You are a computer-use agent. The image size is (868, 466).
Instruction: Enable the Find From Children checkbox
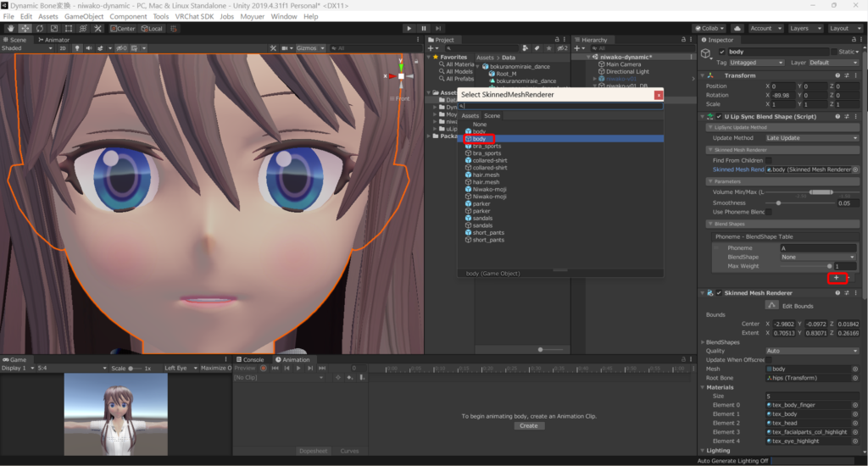point(768,159)
